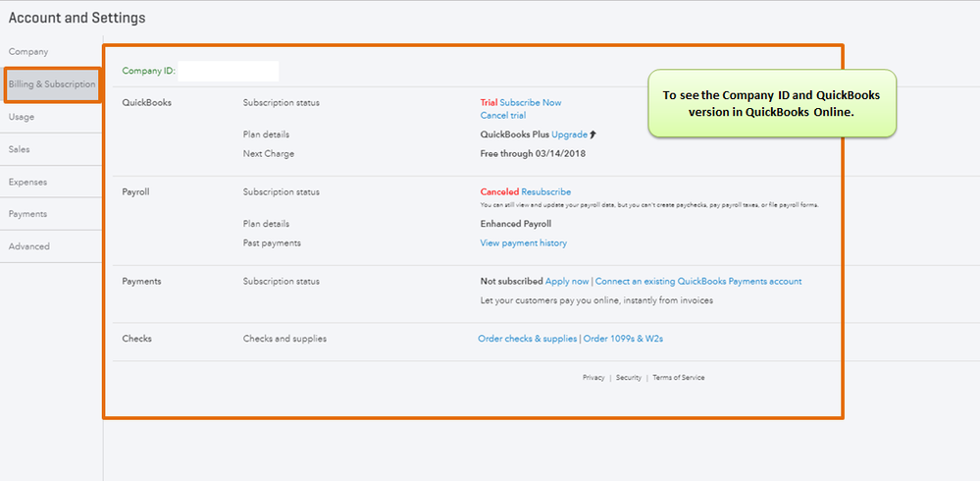Click the Account and Settings heading
980x481 pixels.
[x=77, y=18]
